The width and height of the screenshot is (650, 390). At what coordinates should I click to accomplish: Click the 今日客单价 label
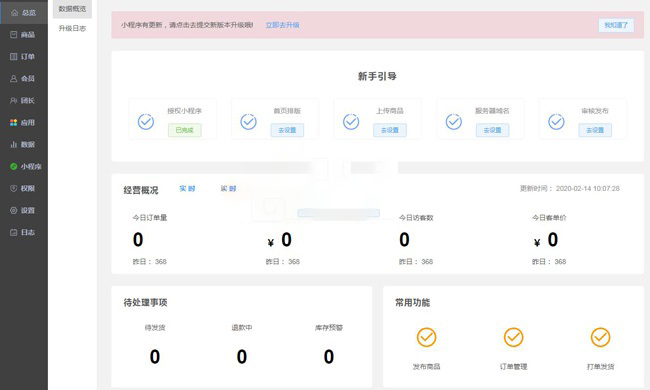pos(549,218)
